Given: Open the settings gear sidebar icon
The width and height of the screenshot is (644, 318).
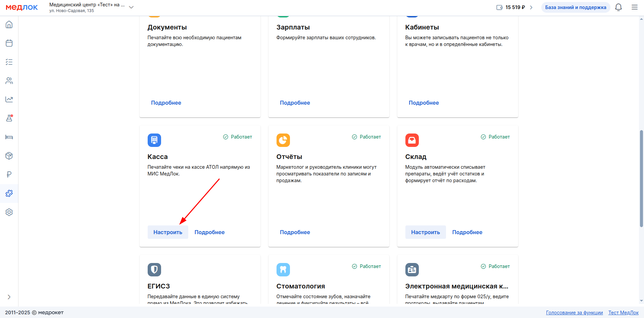Looking at the screenshot, I should [x=9, y=212].
